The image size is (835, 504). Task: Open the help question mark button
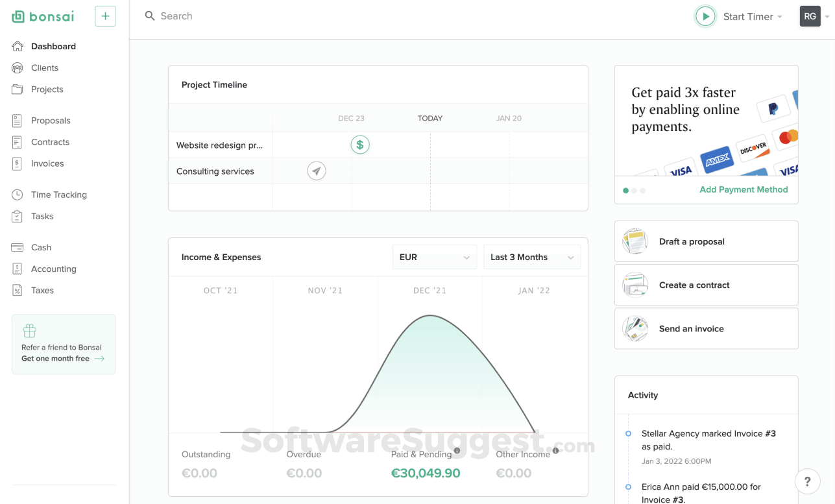click(807, 481)
